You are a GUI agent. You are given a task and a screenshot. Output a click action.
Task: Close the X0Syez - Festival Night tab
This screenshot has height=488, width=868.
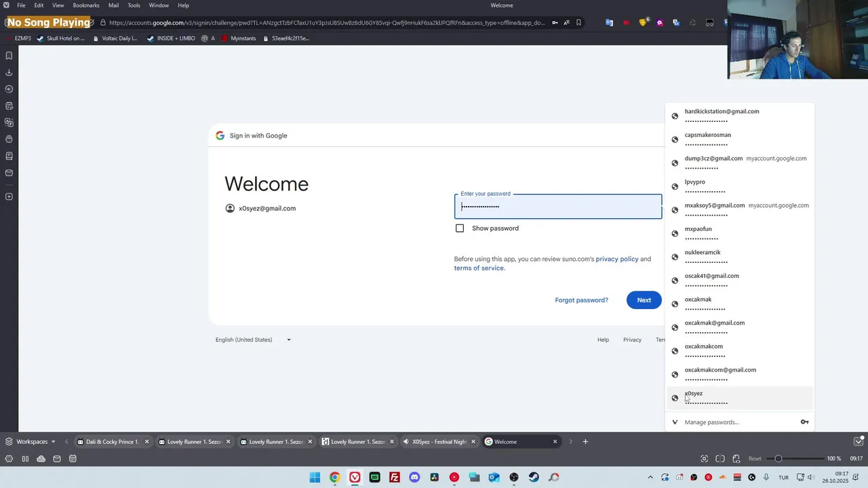click(x=473, y=442)
